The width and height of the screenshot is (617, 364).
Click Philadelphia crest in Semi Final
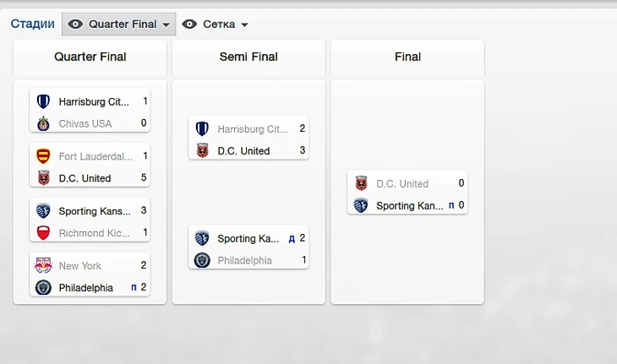pos(202,260)
